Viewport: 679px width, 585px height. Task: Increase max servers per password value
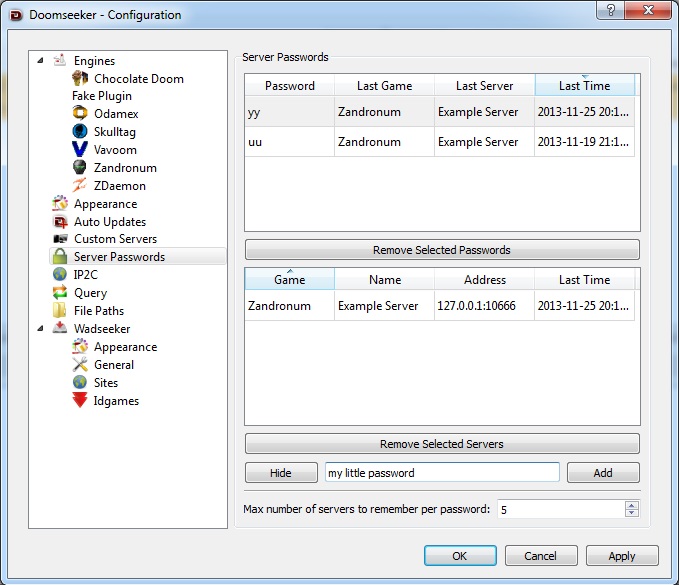coord(631,505)
